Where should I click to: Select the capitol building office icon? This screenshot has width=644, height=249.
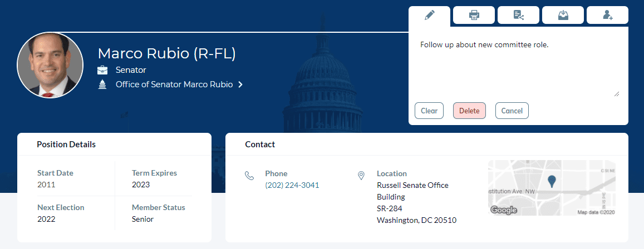coord(102,84)
